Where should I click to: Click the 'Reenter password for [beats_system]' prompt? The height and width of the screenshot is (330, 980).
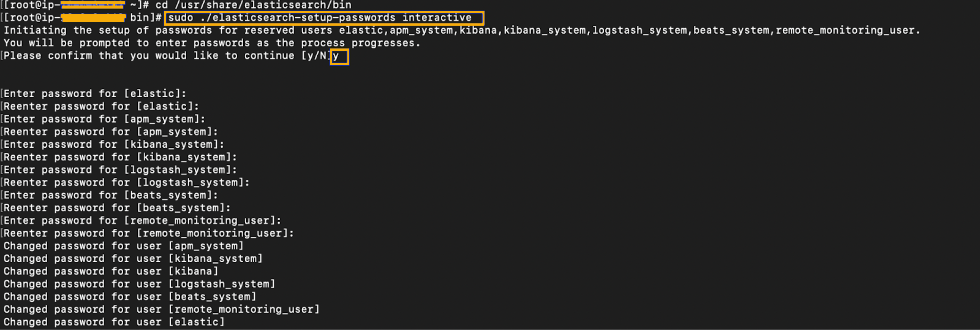[x=117, y=209]
